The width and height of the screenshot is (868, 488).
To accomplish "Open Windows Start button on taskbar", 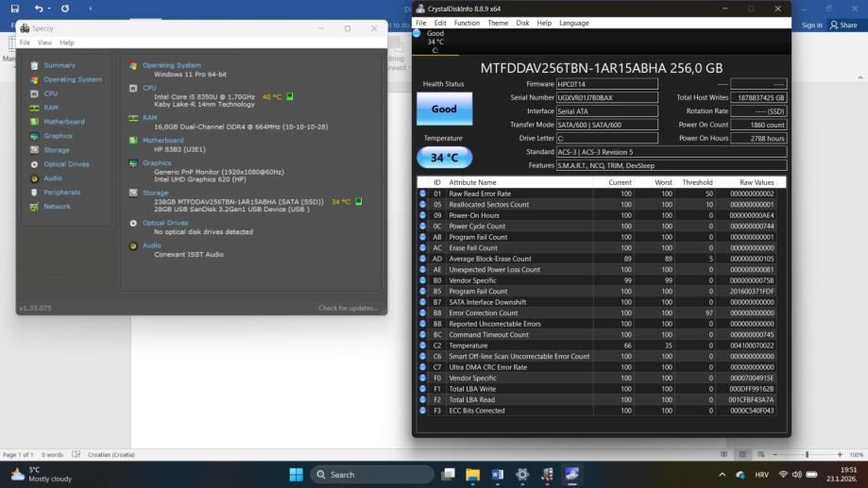I will pos(297,474).
